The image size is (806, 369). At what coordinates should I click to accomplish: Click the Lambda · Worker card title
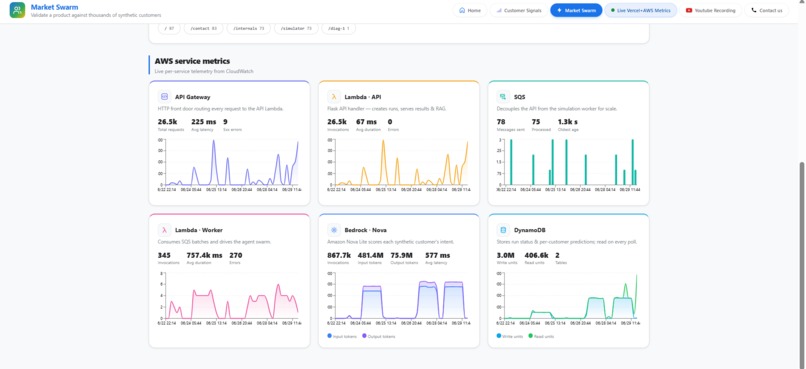tap(198, 230)
